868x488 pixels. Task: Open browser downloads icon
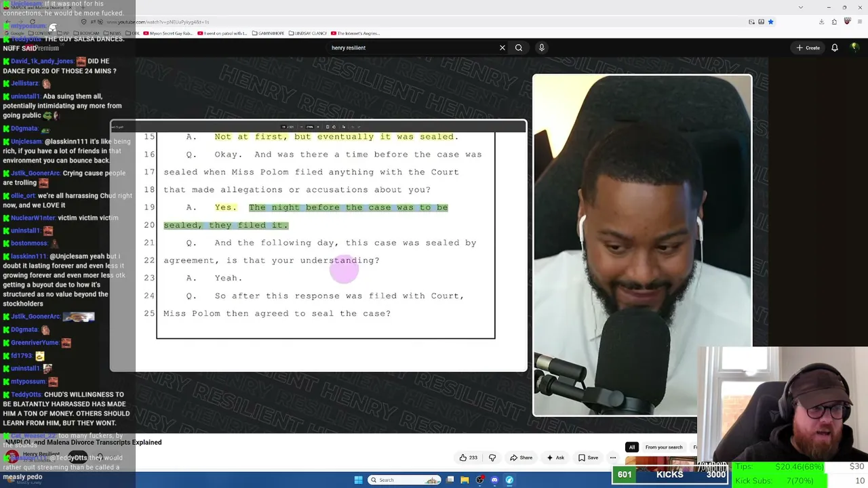[x=821, y=22]
